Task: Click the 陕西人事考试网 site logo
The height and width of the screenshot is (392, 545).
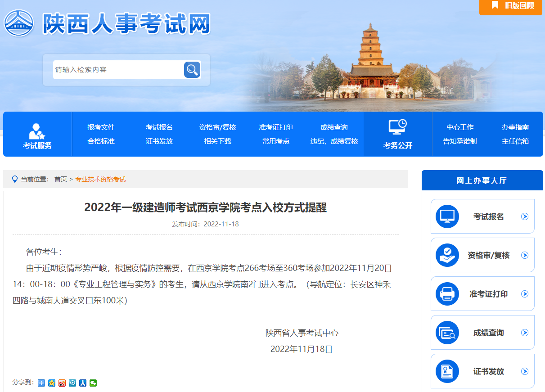Action: coord(107,23)
